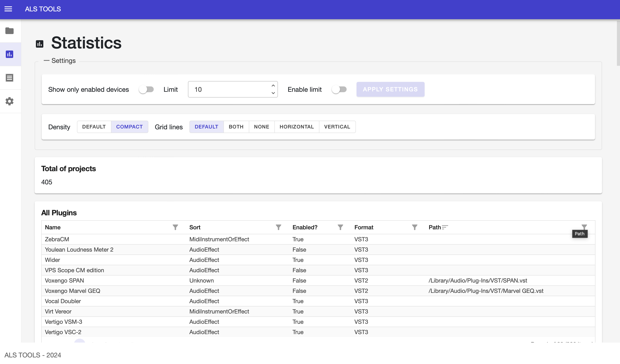Select the Voxengo SPAN row

click(x=318, y=280)
